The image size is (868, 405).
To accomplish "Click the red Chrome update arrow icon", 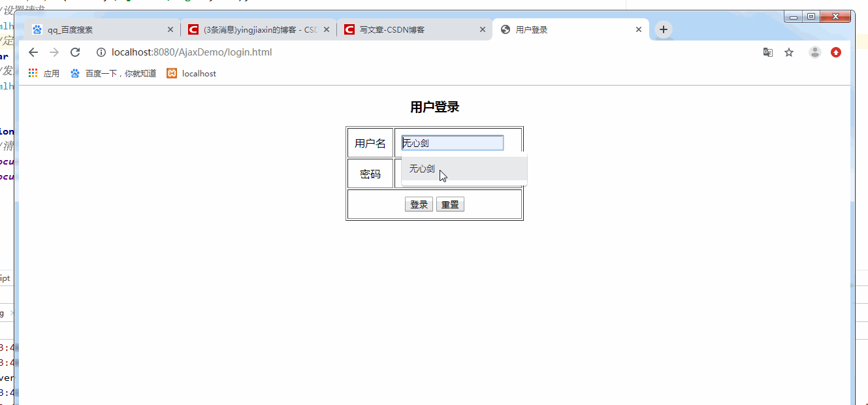I will click(x=836, y=52).
